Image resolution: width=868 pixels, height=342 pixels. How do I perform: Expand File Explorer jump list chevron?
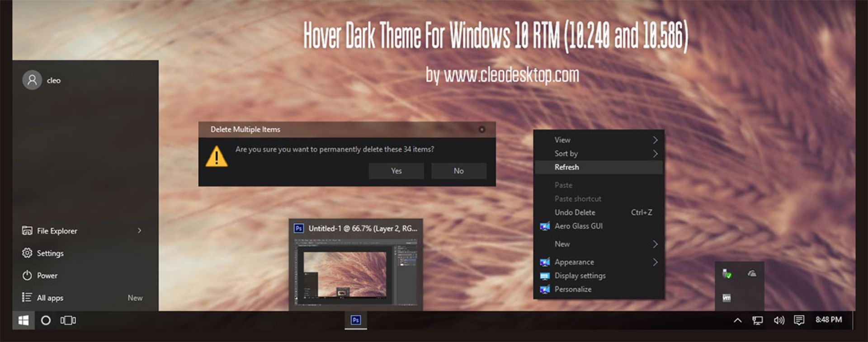coord(139,230)
